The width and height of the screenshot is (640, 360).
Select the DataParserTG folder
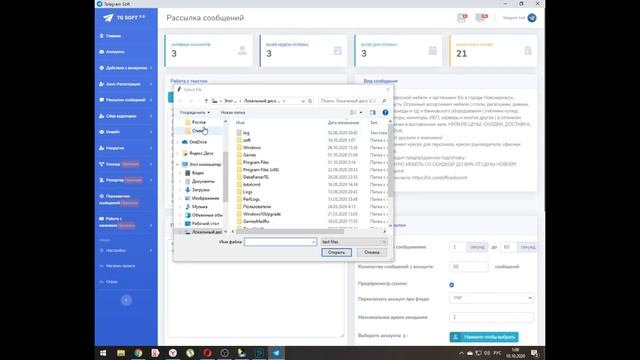pos(256,177)
